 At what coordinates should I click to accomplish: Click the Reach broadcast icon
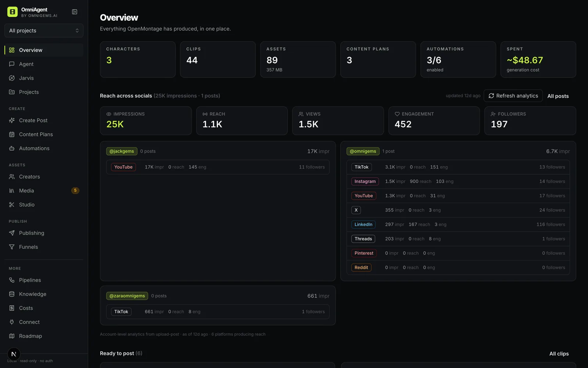pos(205,114)
